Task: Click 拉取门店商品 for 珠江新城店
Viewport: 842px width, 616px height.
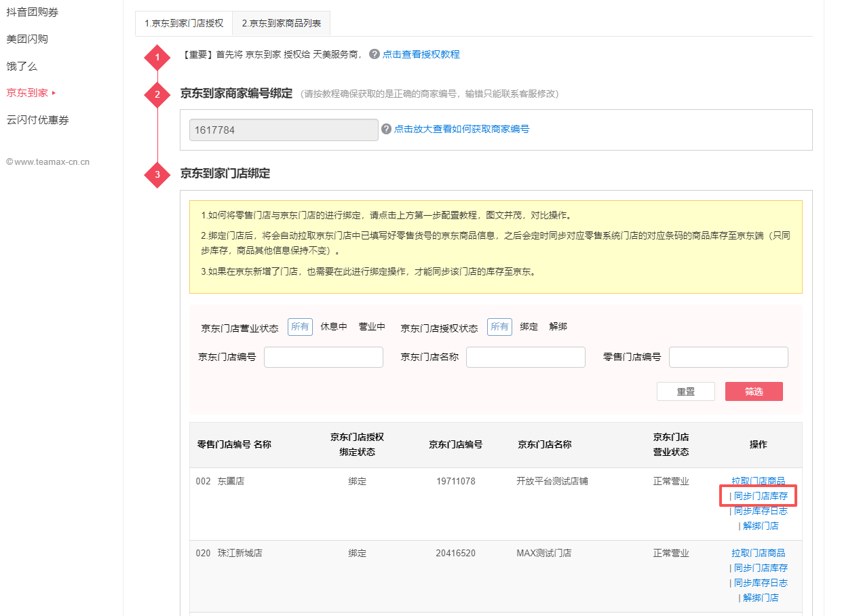Action: [759, 554]
